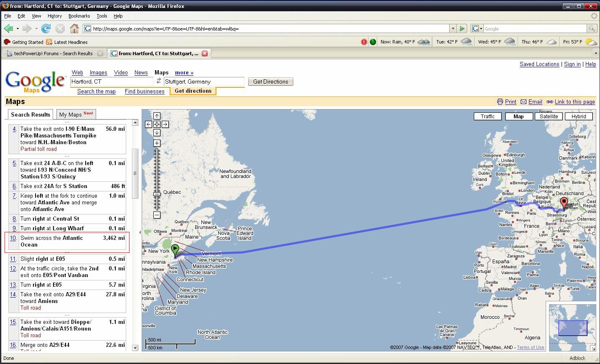This screenshot has height=364, width=600.
Task: Switch to the My Maps tab
Action: (76, 115)
